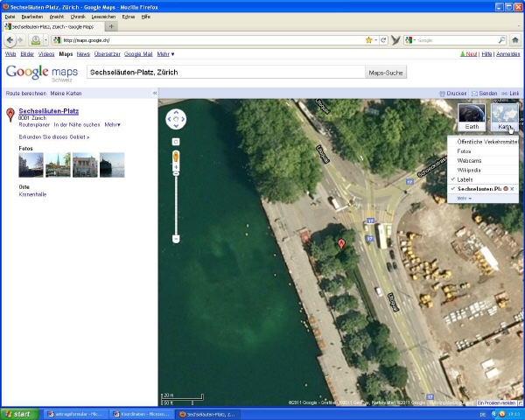
Task: Select the Sechseläuten-Platz browser tab
Action: tap(53, 26)
